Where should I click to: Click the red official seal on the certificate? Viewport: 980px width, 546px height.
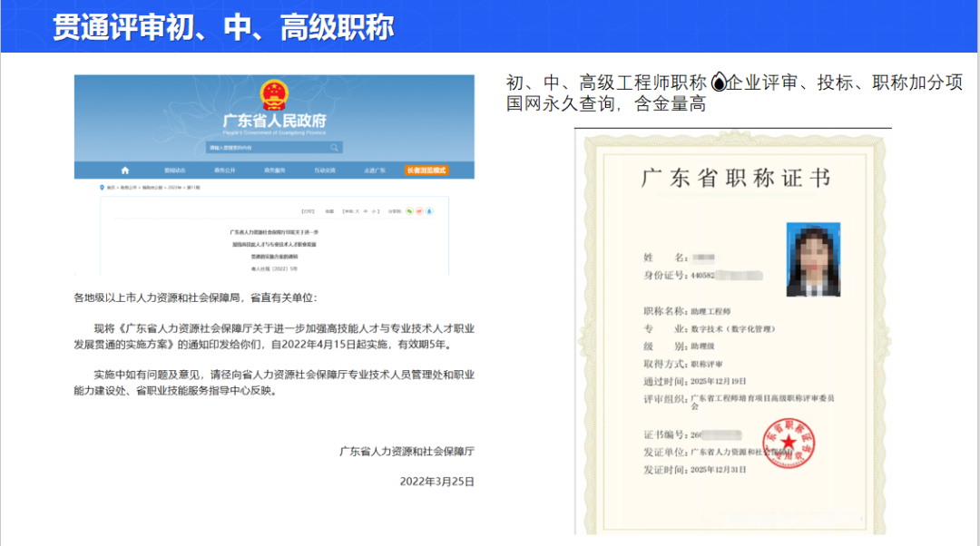(789, 444)
